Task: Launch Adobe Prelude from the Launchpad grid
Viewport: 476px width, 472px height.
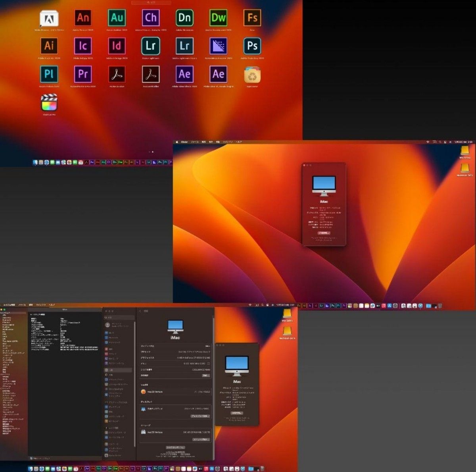Action: click(49, 74)
